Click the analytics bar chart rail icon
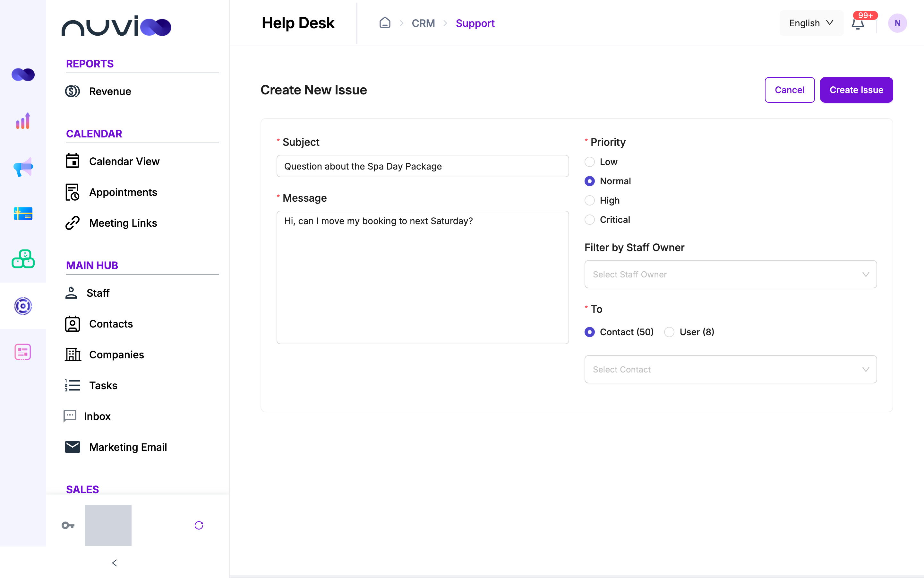The height and width of the screenshot is (578, 924). tap(23, 121)
